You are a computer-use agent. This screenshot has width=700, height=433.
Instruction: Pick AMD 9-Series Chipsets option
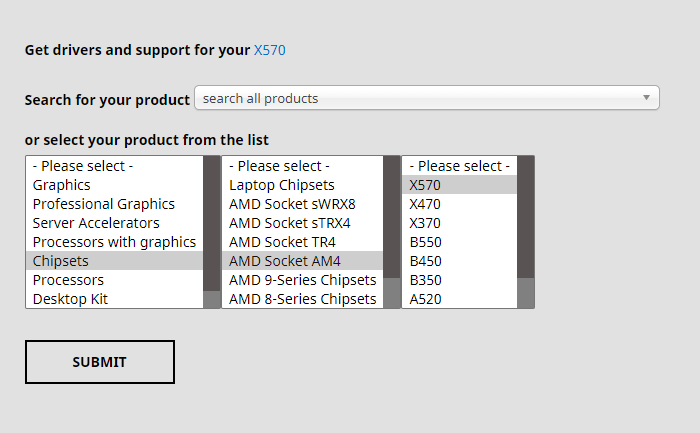point(302,280)
